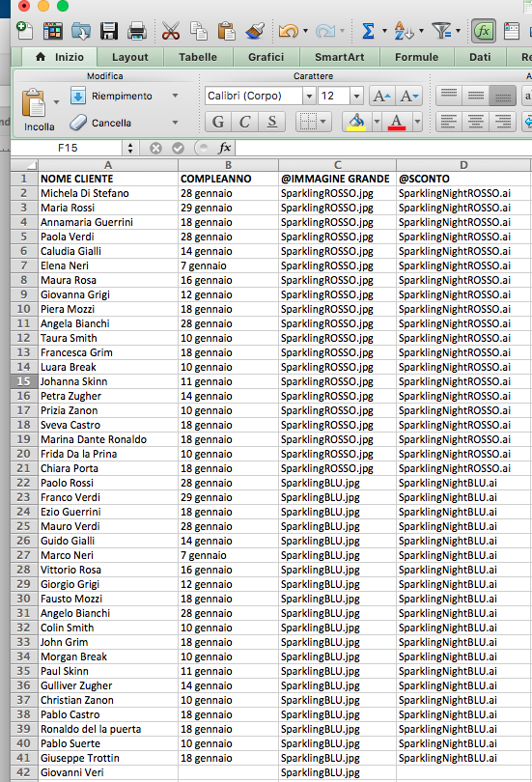Click the Save floppy disk icon

click(109, 31)
